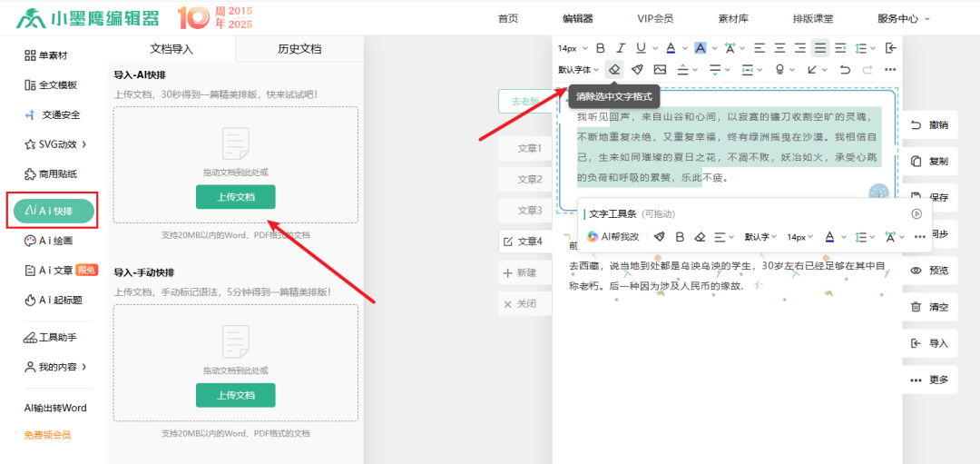Click the background highlight color A in the top toolbar
The width and height of the screenshot is (980, 464).
tap(700, 47)
